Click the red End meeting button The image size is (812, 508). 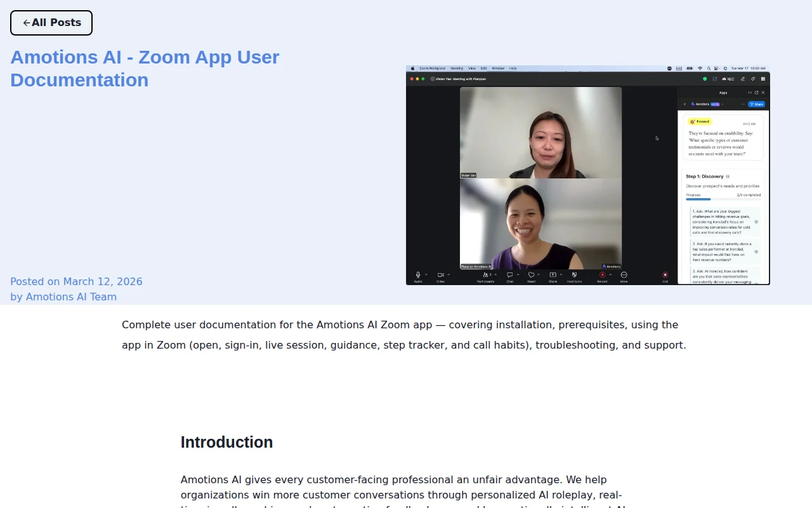click(x=665, y=275)
